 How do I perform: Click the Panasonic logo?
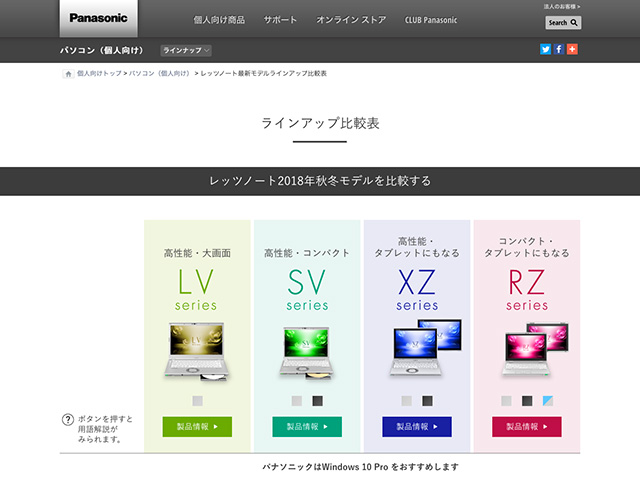[98, 18]
